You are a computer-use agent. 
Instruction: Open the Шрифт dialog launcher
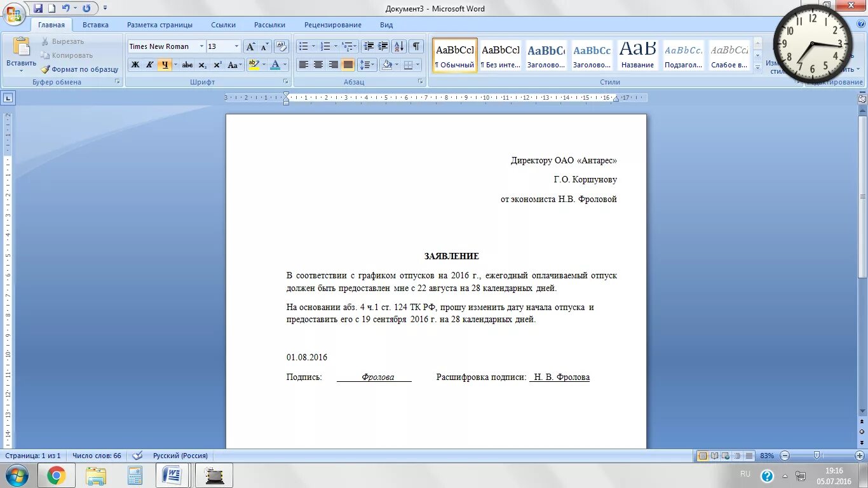pyautogui.click(x=286, y=82)
